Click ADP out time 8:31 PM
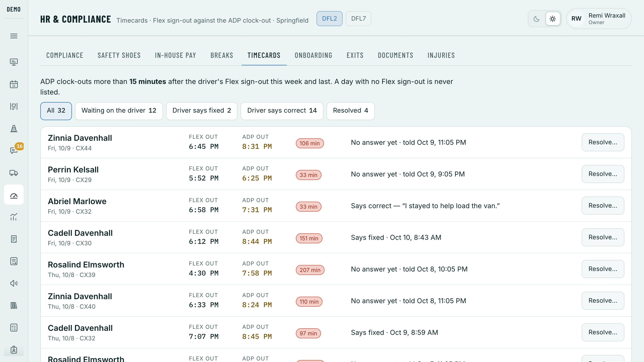The width and height of the screenshot is (644, 362). [x=257, y=147]
